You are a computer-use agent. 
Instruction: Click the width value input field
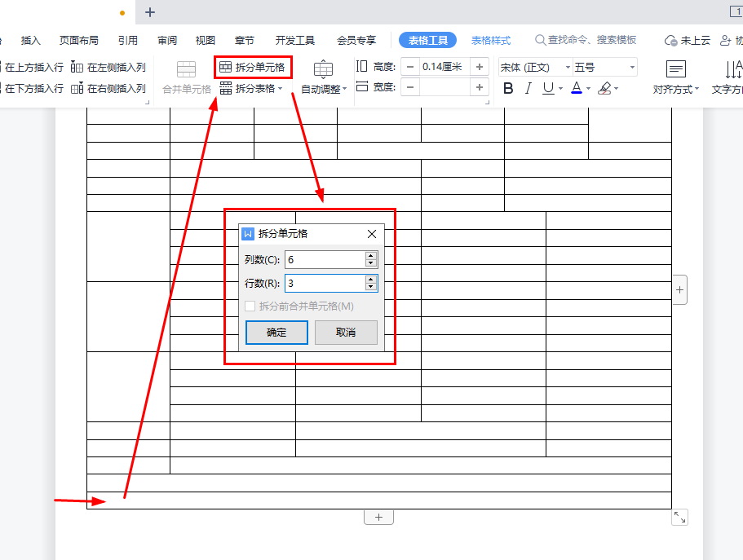444,87
